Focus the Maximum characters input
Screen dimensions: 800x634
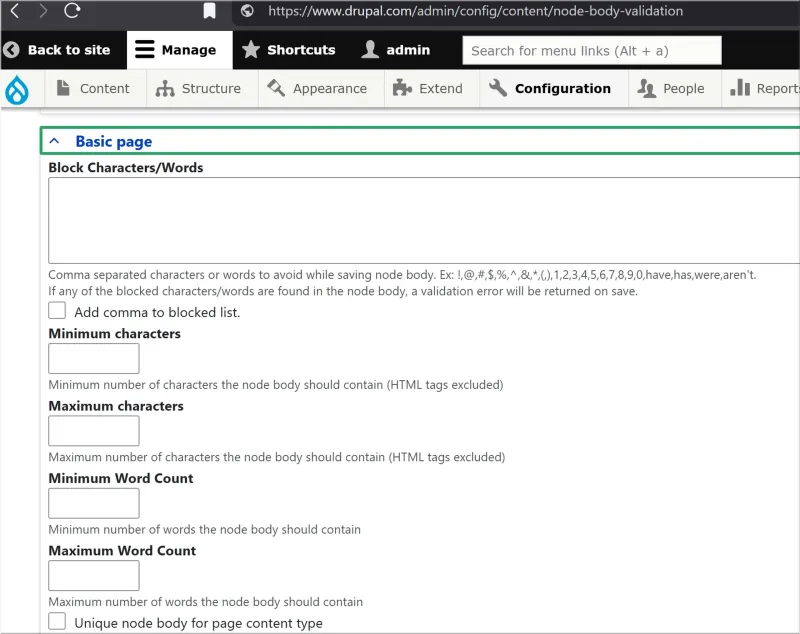click(x=94, y=431)
